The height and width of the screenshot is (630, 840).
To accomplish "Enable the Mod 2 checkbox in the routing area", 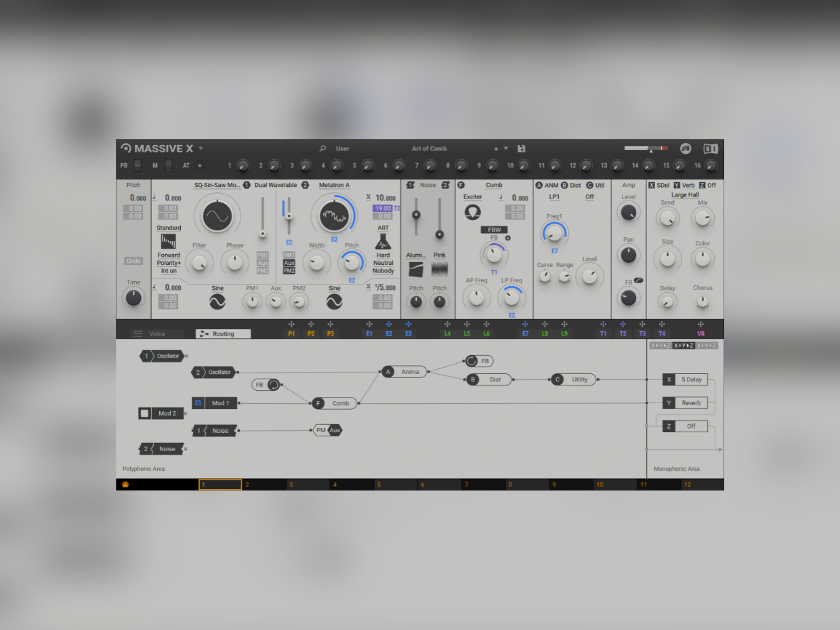I will tap(144, 412).
